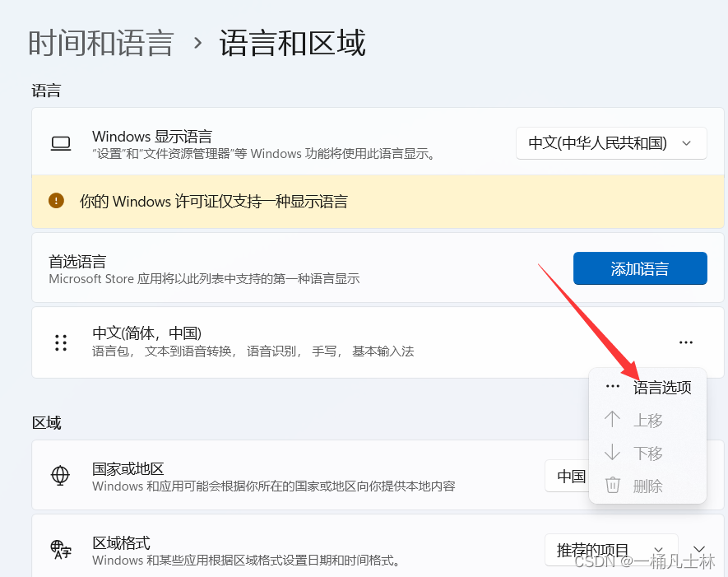
Task: Select 删除 in the context menu
Action: [647, 486]
